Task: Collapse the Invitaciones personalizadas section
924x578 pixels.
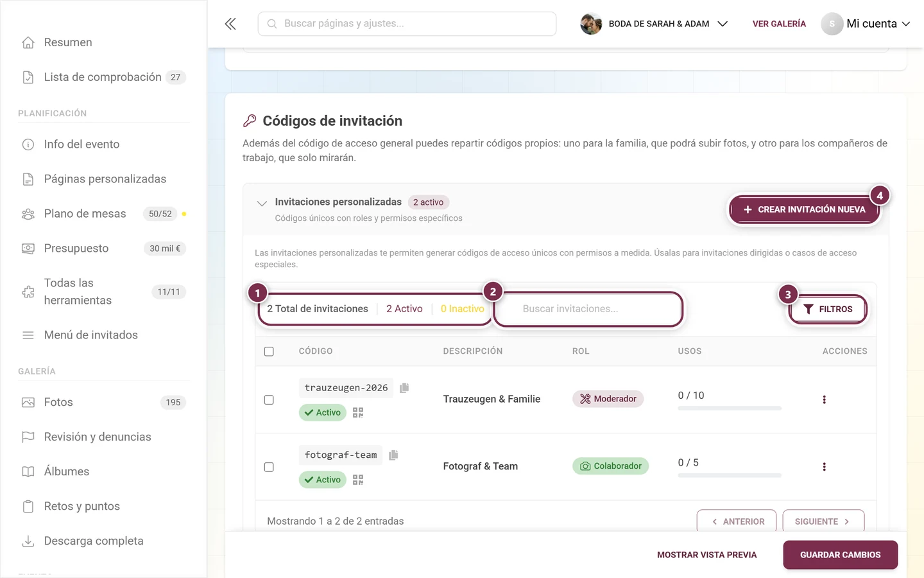Action: pyautogui.click(x=262, y=204)
